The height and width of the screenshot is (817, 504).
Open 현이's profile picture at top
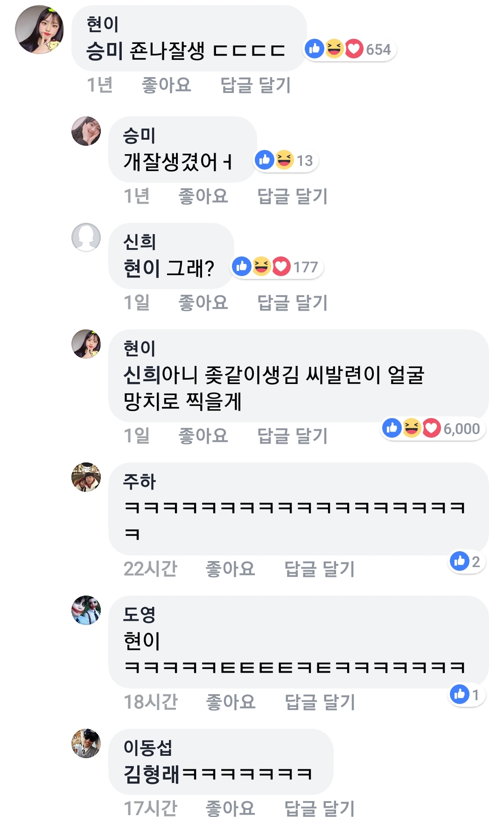[39, 30]
